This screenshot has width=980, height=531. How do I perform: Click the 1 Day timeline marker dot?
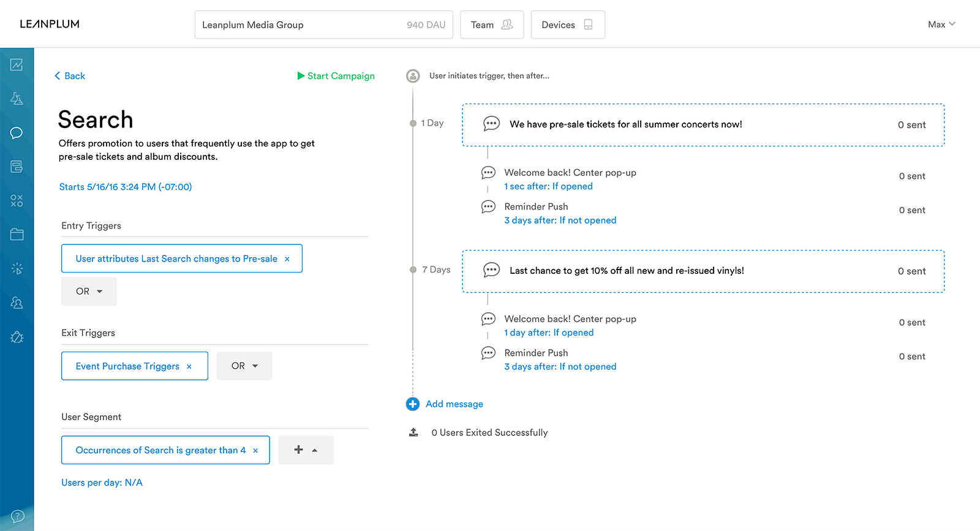pyautogui.click(x=413, y=123)
